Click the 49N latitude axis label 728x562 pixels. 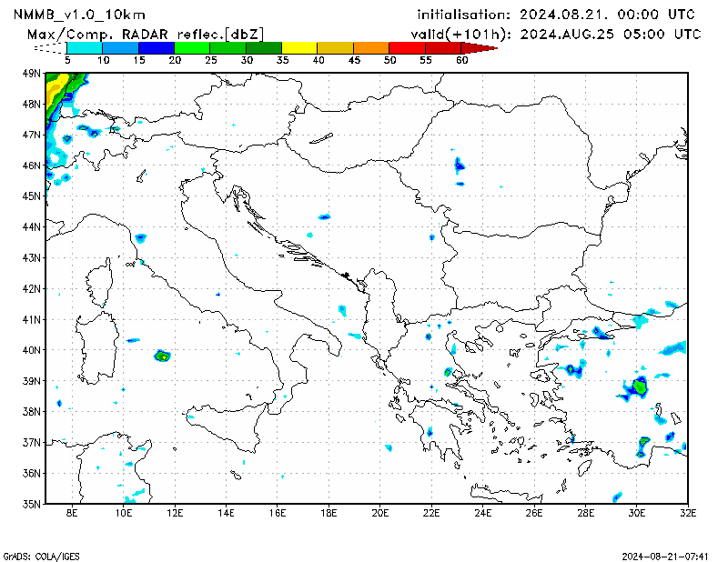tap(32, 73)
